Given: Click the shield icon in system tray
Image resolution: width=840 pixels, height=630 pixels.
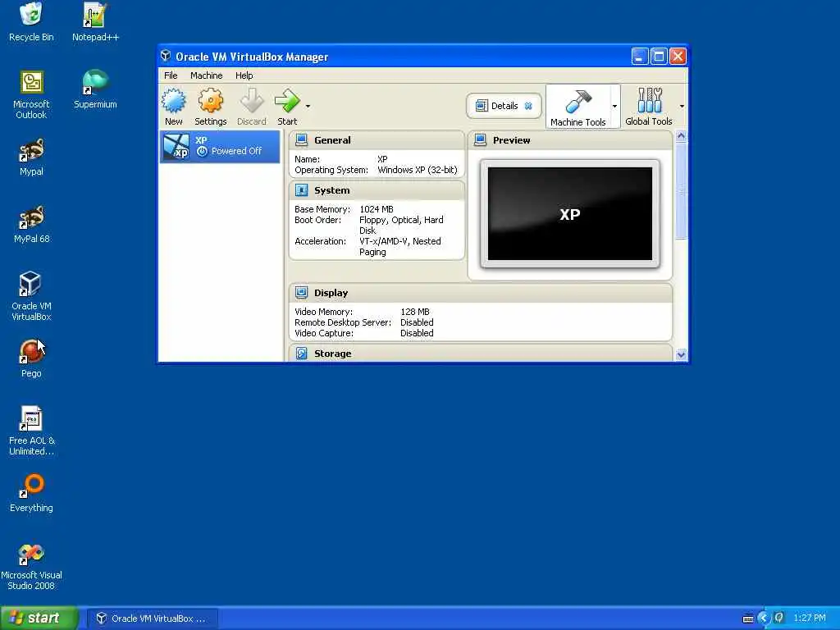Looking at the screenshot, I should pyautogui.click(x=779, y=618).
